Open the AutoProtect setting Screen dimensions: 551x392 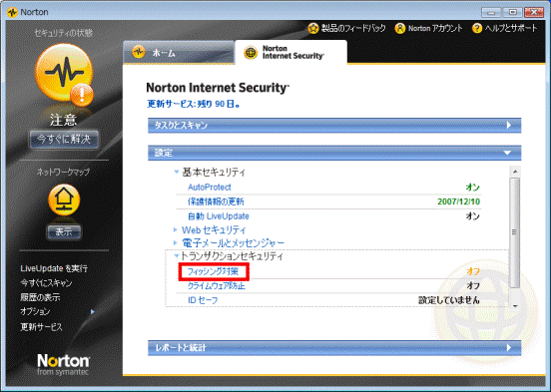[210, 188]
